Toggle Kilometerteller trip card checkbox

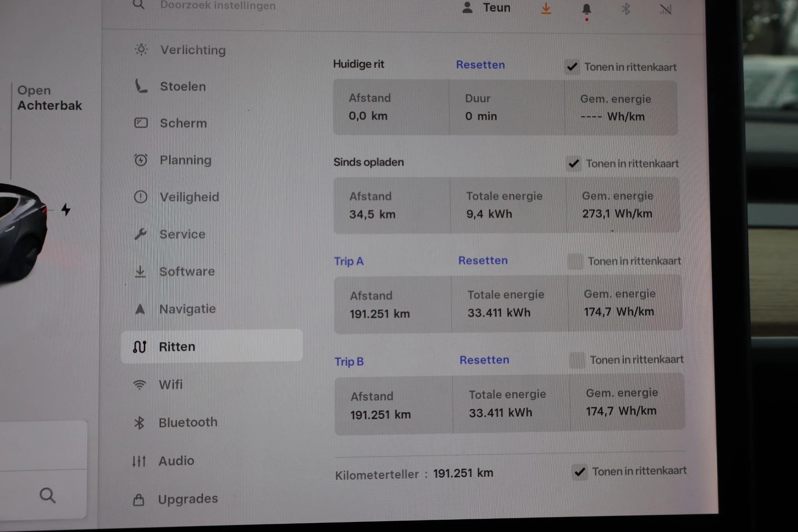click(x=580, y=472)
